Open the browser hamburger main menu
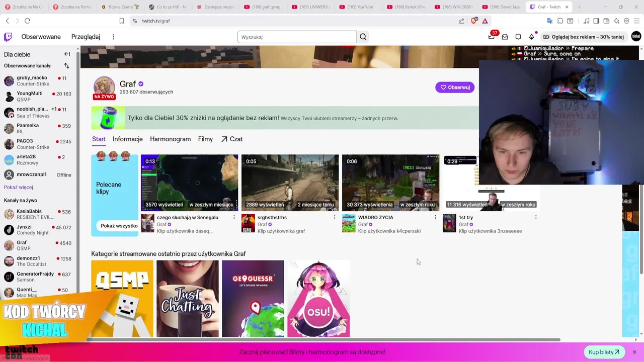Image resolution: width=644 pixels, height=362 pixels. pyautogui.click(x=637, y=21)
